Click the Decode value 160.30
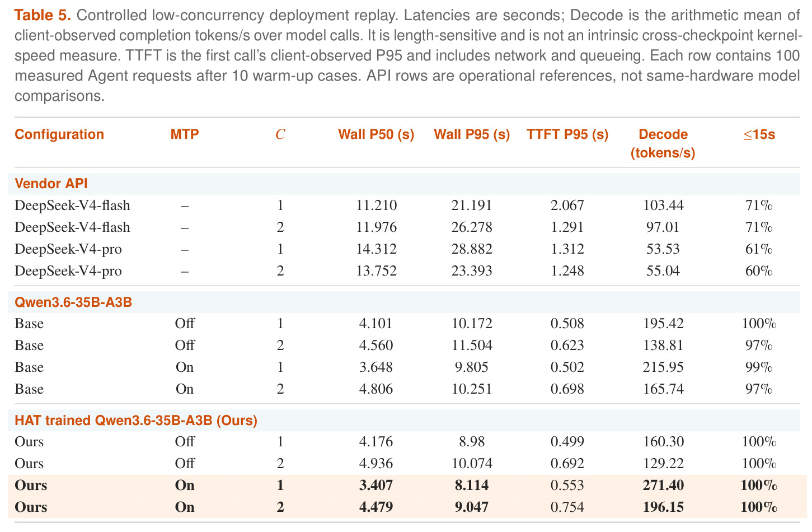Image resolution: width=812 pixels, height=532 pixels. pyautogui.click(x=663, y=442)
